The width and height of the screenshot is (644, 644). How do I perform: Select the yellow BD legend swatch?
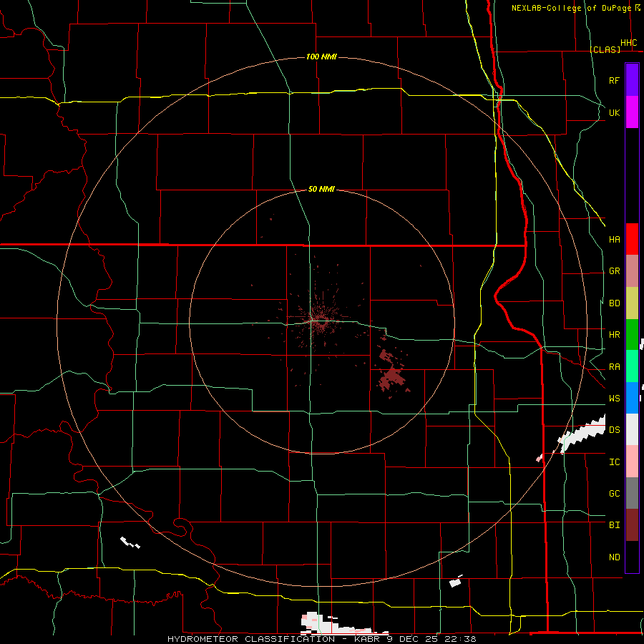coord(632,303)
